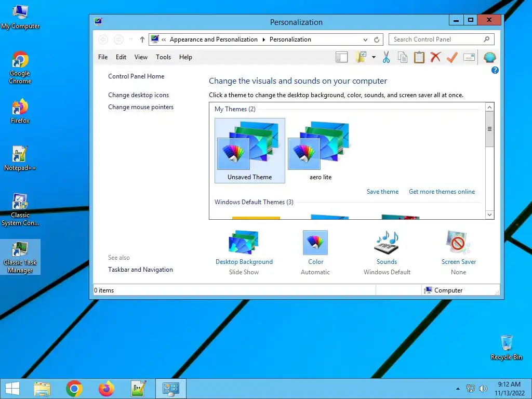This screenshot has height=399, width=532.
Task: Open recent locations dropdown next to Forward
Action: coord(130,39)
